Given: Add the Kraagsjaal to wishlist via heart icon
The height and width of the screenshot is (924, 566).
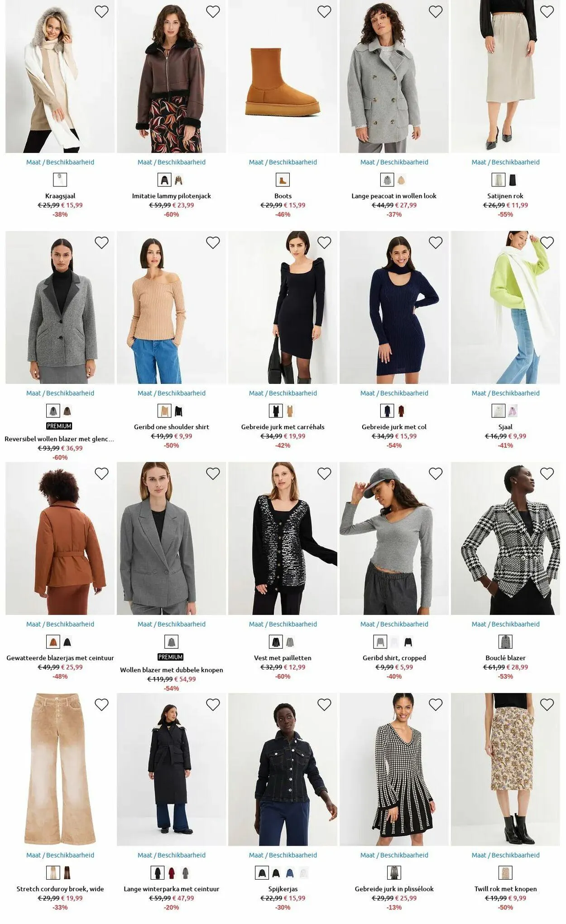Looking at the screenshot, I should [101, 12].
